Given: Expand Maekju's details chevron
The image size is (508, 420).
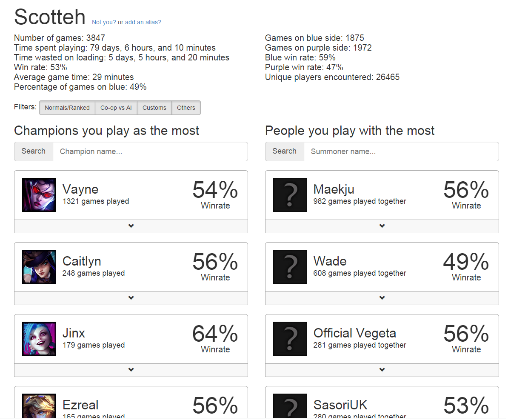Looking at the screenshot, I should pyautogui.click(x=382, y=226).
